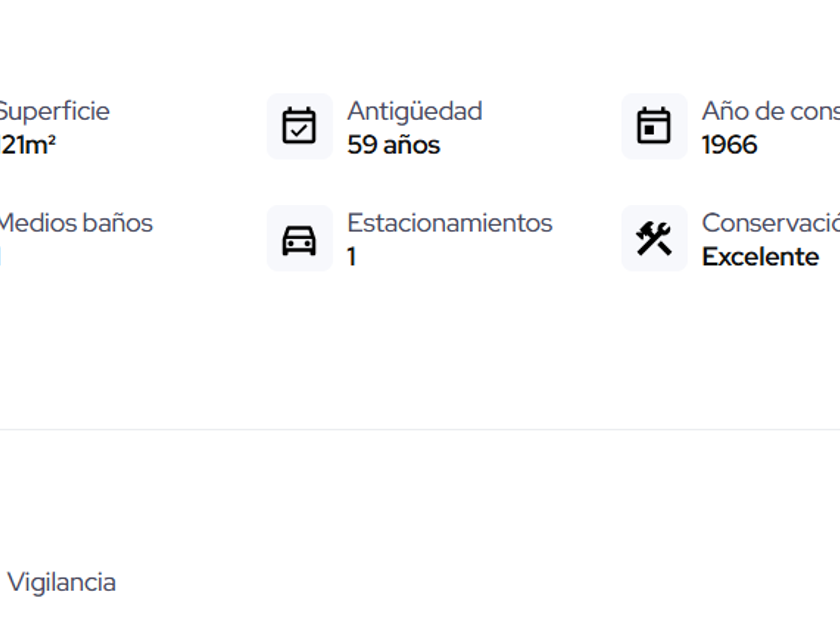Click the 'Medios baños' label

pos(76,223)
